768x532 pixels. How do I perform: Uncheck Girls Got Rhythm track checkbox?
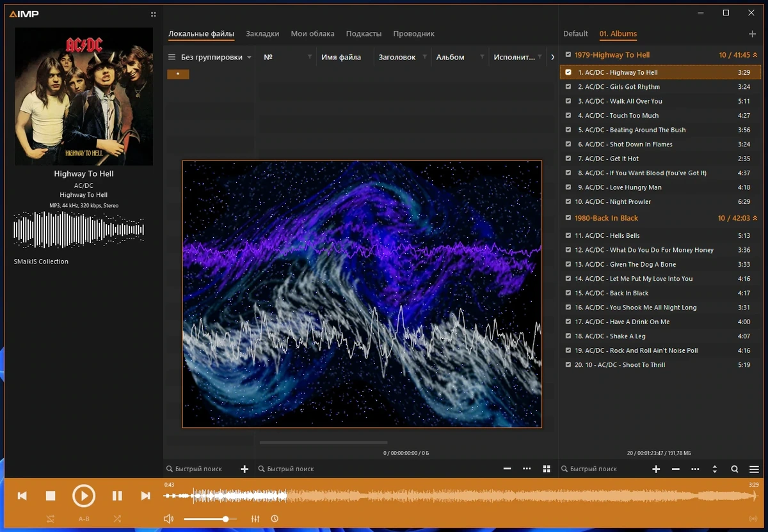568,87
